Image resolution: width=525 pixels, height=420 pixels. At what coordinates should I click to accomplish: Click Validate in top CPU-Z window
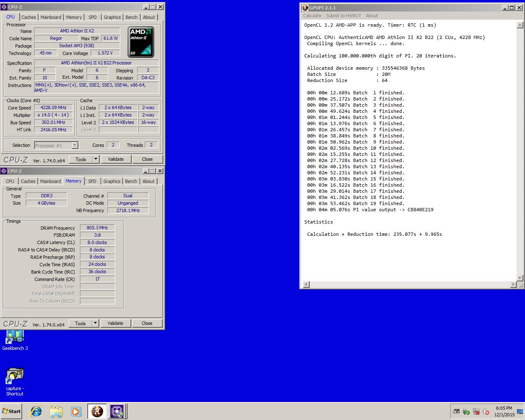116,159
